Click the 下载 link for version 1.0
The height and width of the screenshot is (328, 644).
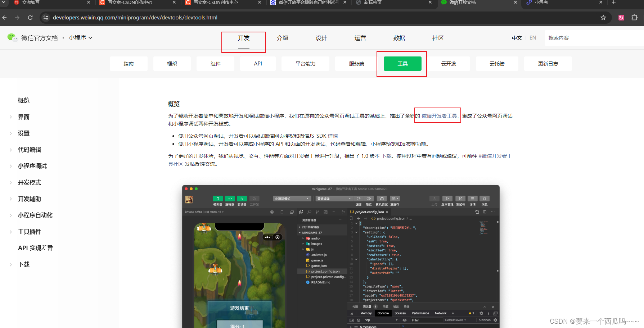(387, 156)
